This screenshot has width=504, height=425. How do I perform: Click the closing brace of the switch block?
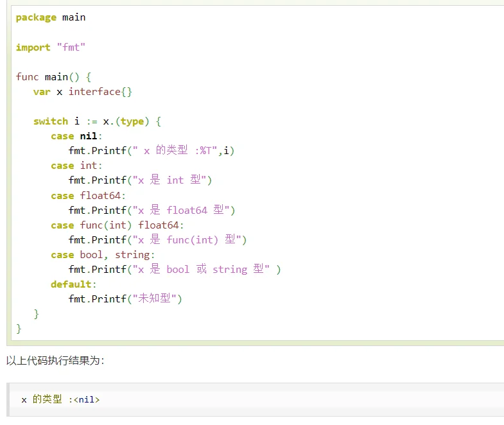pos(37,314)
